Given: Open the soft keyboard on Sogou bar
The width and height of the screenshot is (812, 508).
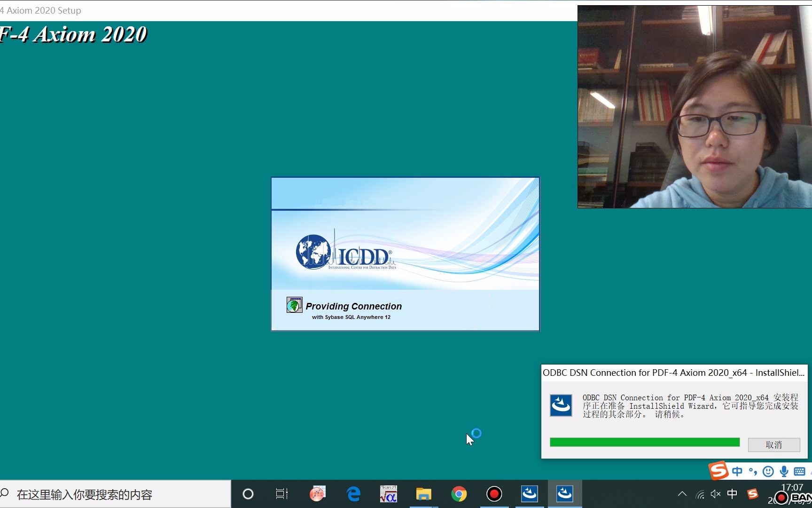Looking at the screenshot, I should click(799, 471).
